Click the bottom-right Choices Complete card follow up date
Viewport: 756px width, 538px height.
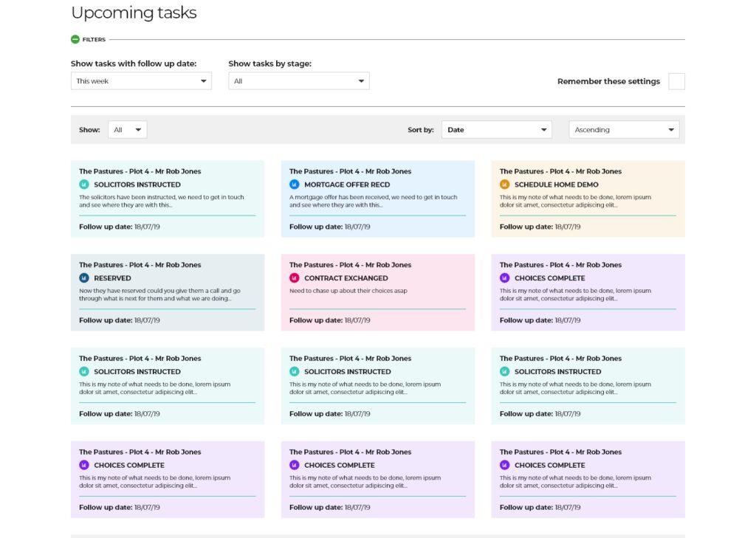540,507
